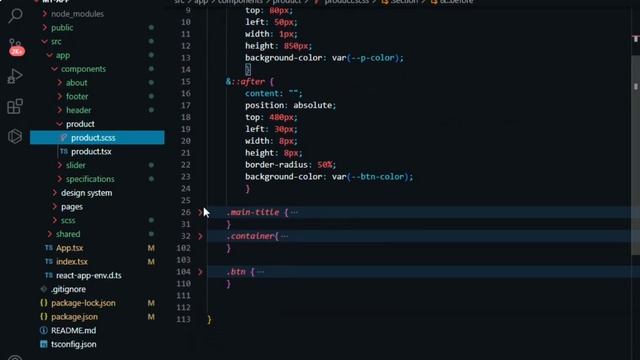Click the TS icon beside product.tsx

click(x=64, y=151)
